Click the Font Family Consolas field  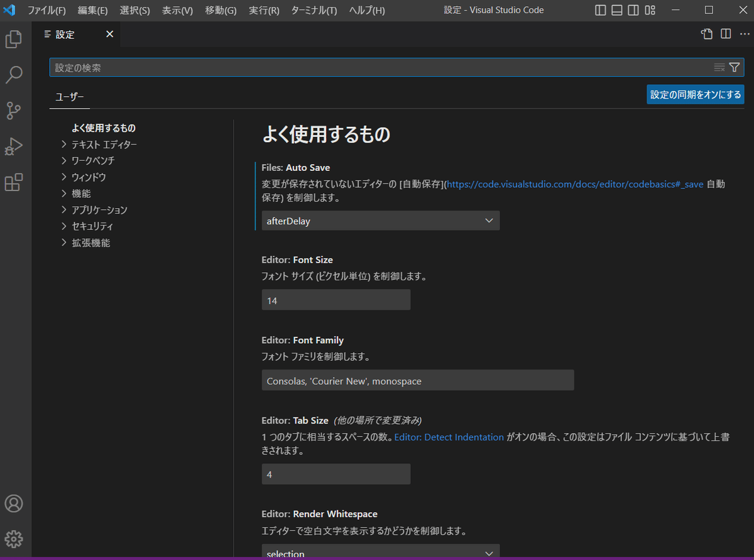[x=418, y=380]
